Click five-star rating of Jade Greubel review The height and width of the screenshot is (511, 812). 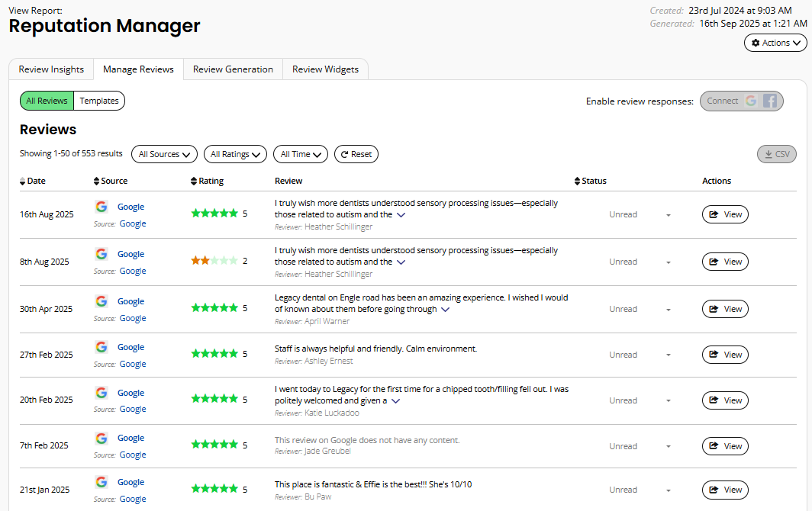[x=214, y=444]
